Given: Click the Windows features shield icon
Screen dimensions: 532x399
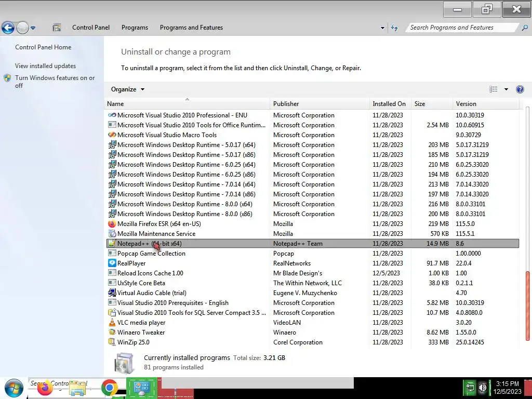Looking at the screenshot, I should [7, 78].
